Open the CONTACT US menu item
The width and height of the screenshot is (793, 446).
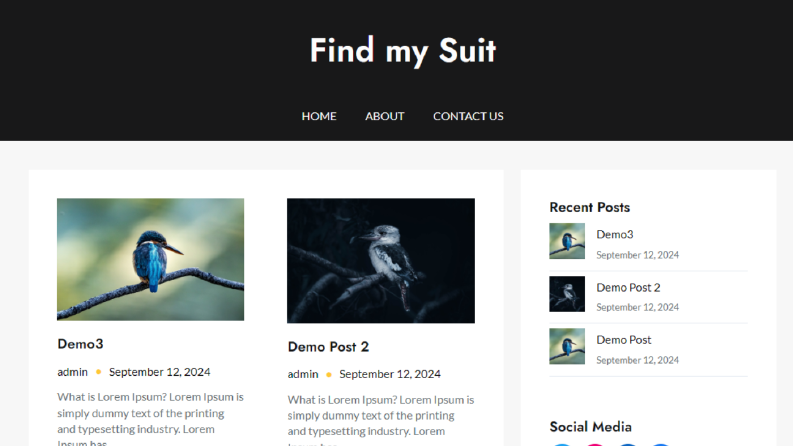[468, 116]
